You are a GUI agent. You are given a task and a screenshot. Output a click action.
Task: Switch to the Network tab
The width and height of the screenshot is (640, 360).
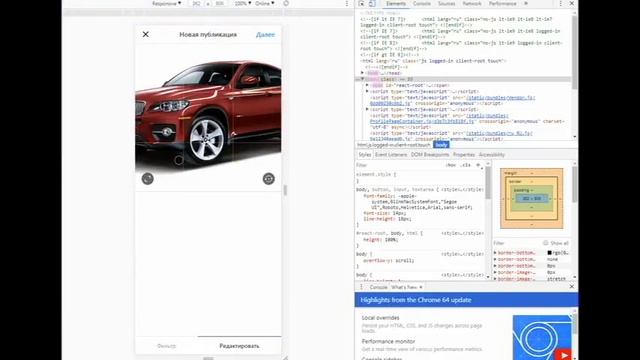coord(472,4)
